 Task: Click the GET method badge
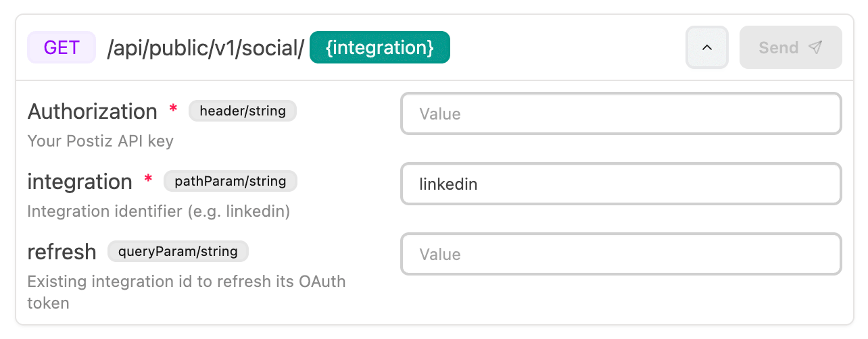[x=62, y=48]
